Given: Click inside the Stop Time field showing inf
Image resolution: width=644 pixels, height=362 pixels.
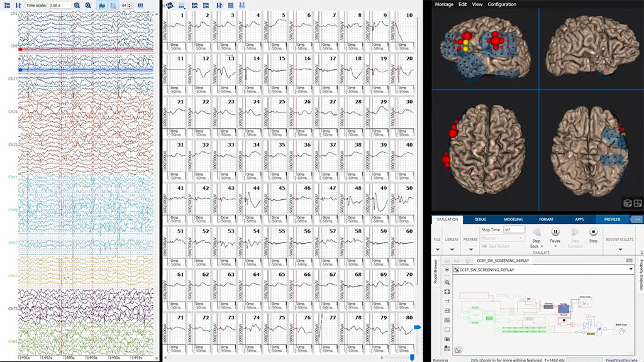Looking at the screenshot, I should click(513, 229).
